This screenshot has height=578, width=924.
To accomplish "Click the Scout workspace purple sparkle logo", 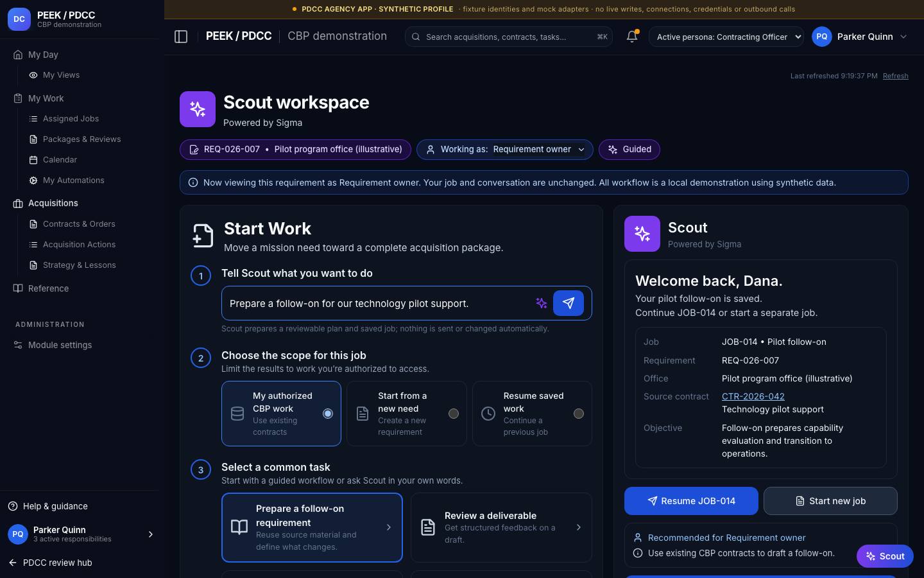I will pyautogui.click(x=198, y=109).
